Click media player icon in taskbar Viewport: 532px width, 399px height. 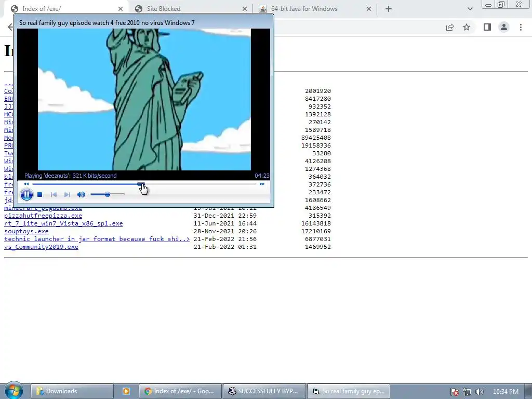(x=126, y=391)
